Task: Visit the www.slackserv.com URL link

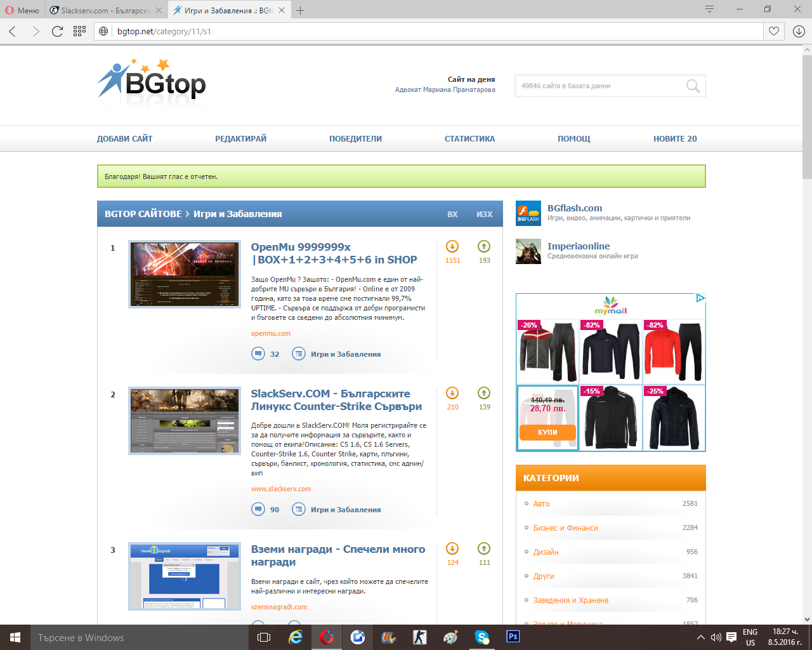Action: (281, 489)
